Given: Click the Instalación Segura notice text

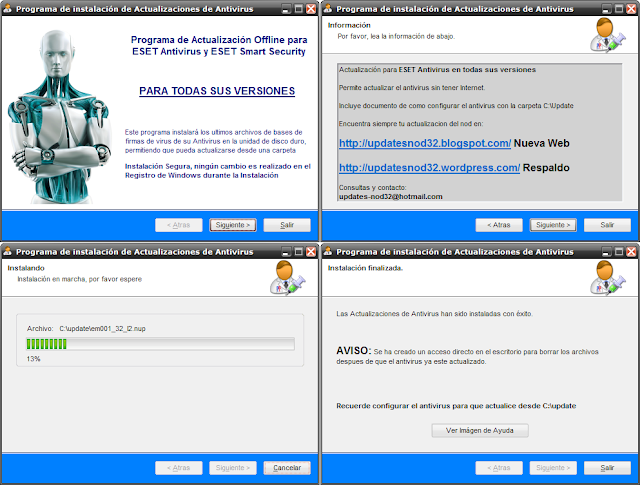Looking at the screenshot, I should 218,171.
